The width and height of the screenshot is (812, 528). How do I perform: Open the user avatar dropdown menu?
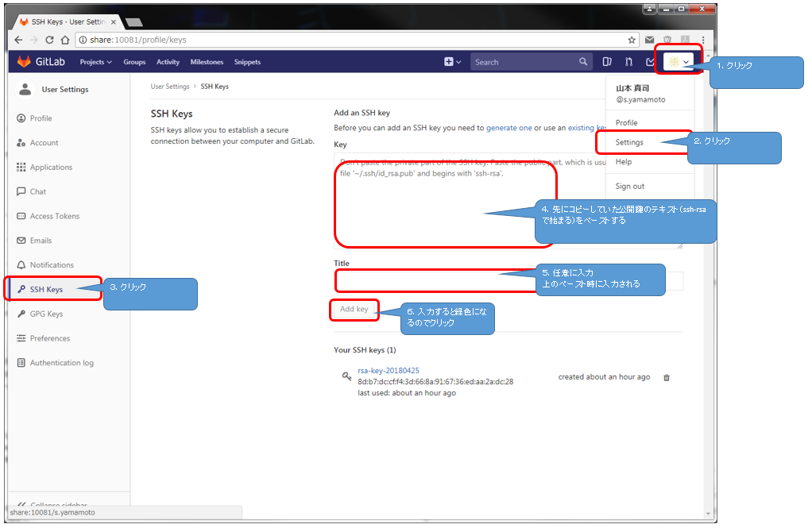(x=679, y=62)
